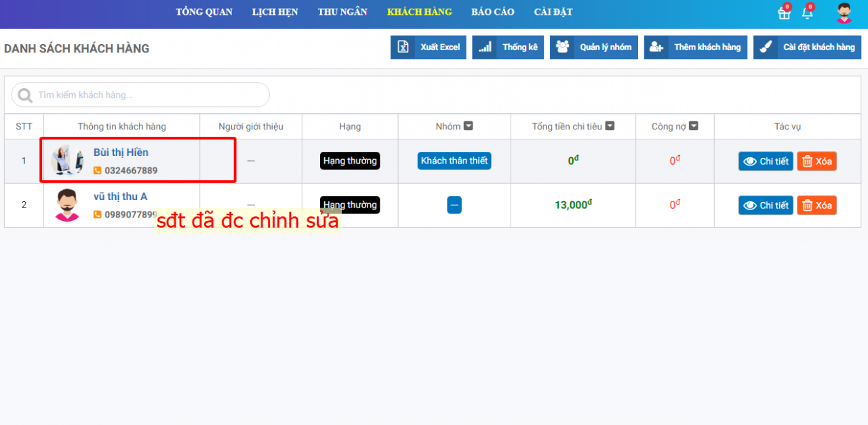Screen dimensions: 868x425
Task: Add a customer via Thêm khách hàng
Action: (x=695, y=47)
